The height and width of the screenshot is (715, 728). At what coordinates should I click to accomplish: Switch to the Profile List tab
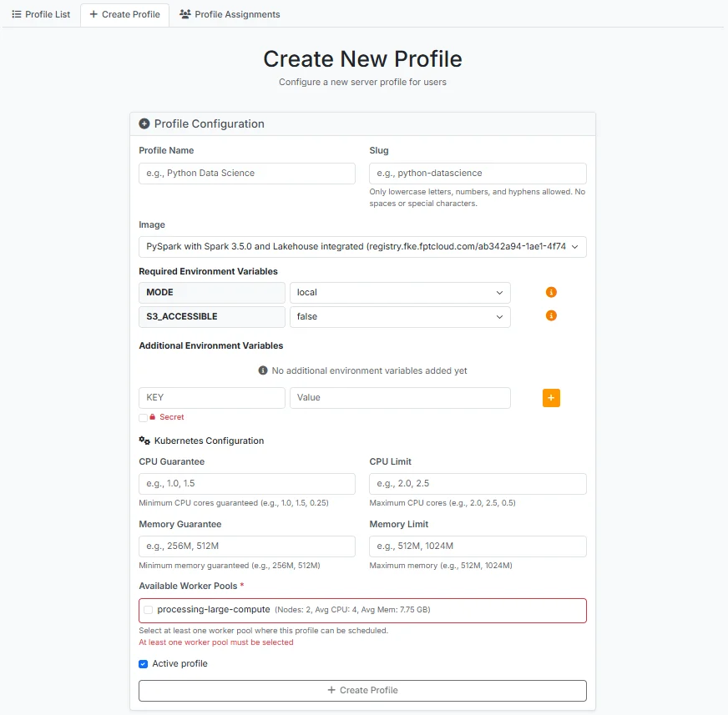coord(41,14)
